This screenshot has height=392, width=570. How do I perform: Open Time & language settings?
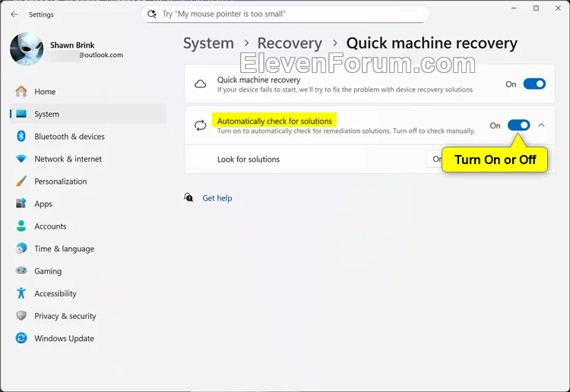(x=88, y=248)
